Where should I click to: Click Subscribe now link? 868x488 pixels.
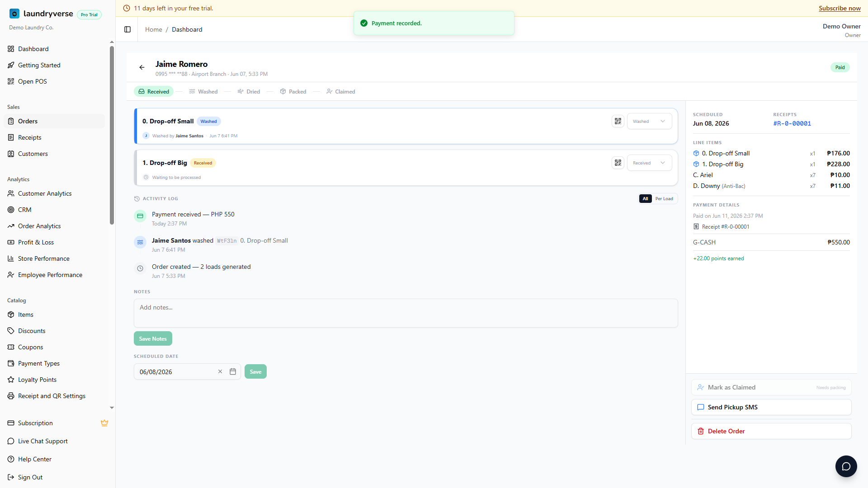pyautogui.click(x=840, y=8)
